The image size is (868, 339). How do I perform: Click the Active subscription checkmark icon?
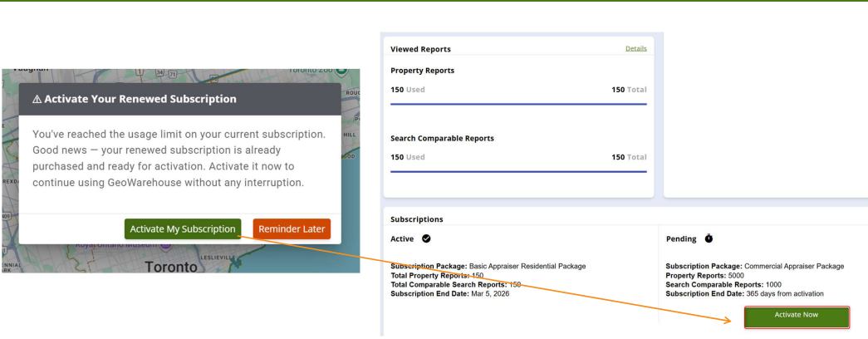pyautogui.click(x=426, y=238)
